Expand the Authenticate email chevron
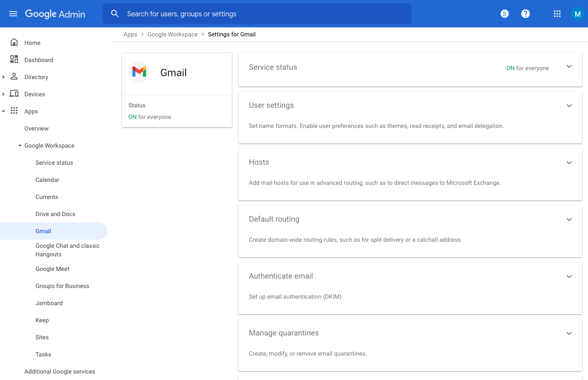This screenshot has height=380, width=588. point(569,276)
